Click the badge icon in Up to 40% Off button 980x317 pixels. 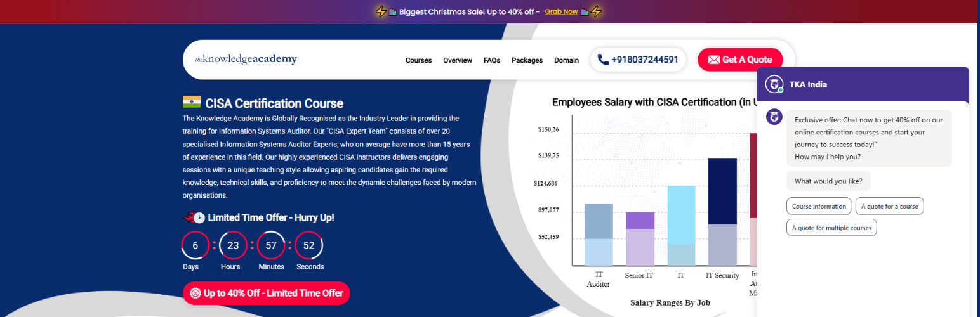click(195, 293)
